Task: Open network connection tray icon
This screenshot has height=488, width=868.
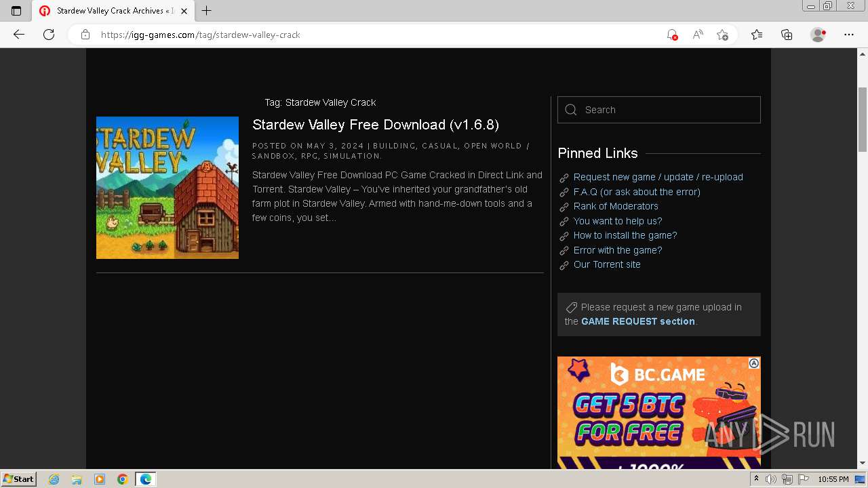Action: coord(787,479)
